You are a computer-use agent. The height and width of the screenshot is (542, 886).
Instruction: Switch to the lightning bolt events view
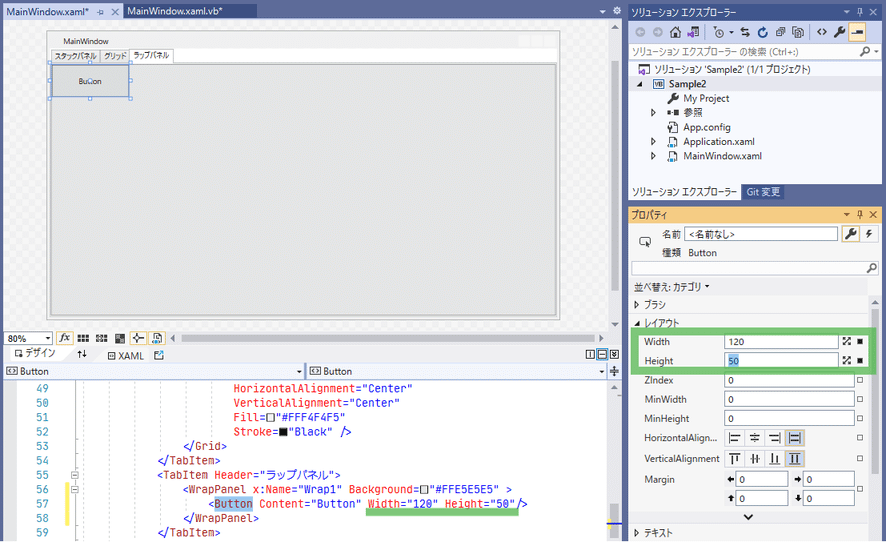pyautogui.click(x=867, y=234)
